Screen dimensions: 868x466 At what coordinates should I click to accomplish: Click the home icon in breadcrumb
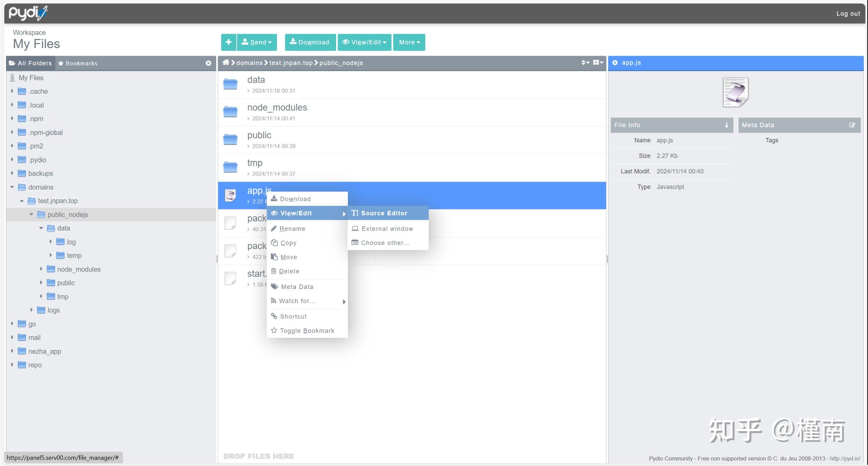click(x=226, y=63)
